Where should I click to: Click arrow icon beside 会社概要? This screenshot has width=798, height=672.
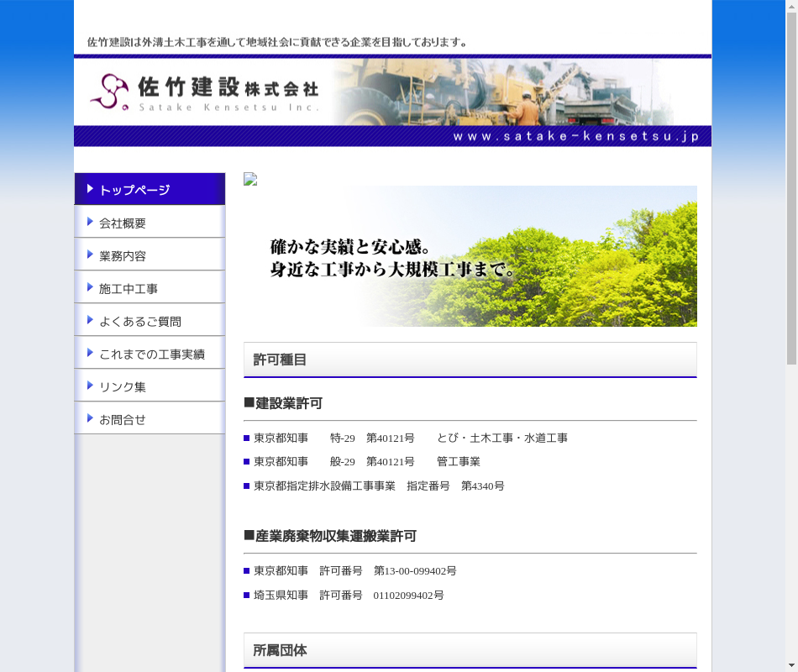pos(90,223)
